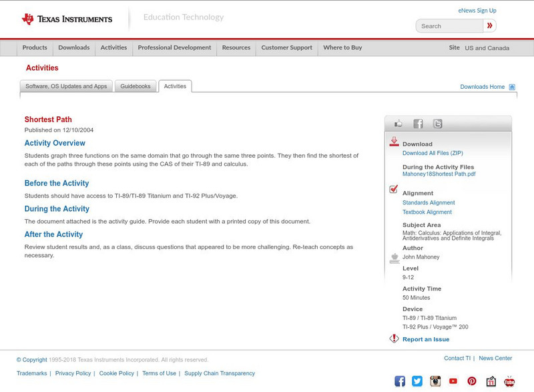
Task: Open Contact TI link
Action: (457, 359)
